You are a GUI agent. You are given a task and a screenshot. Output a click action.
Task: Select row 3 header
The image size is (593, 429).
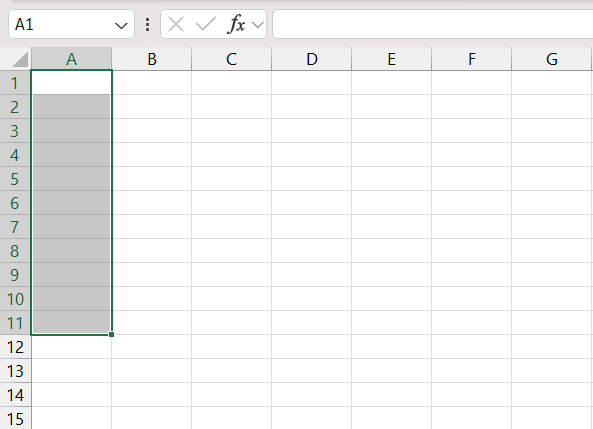15,131
